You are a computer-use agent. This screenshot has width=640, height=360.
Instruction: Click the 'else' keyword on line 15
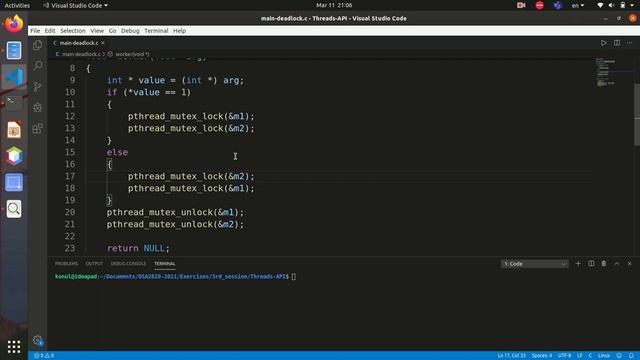117,152
